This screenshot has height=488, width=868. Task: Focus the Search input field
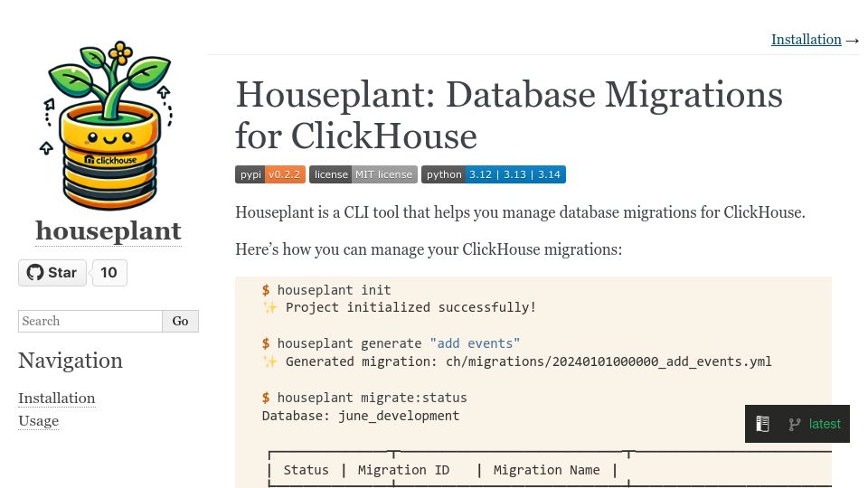[x=90, y=322]
